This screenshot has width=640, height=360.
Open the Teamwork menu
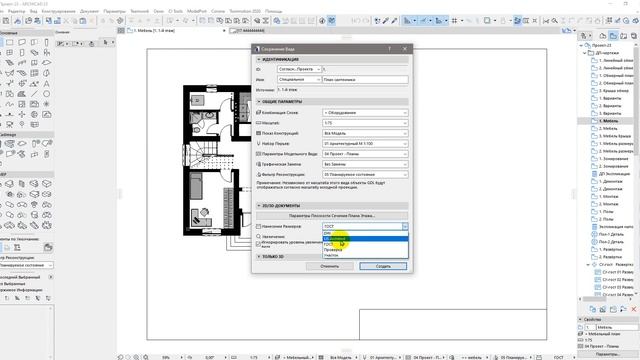[139, 11]
